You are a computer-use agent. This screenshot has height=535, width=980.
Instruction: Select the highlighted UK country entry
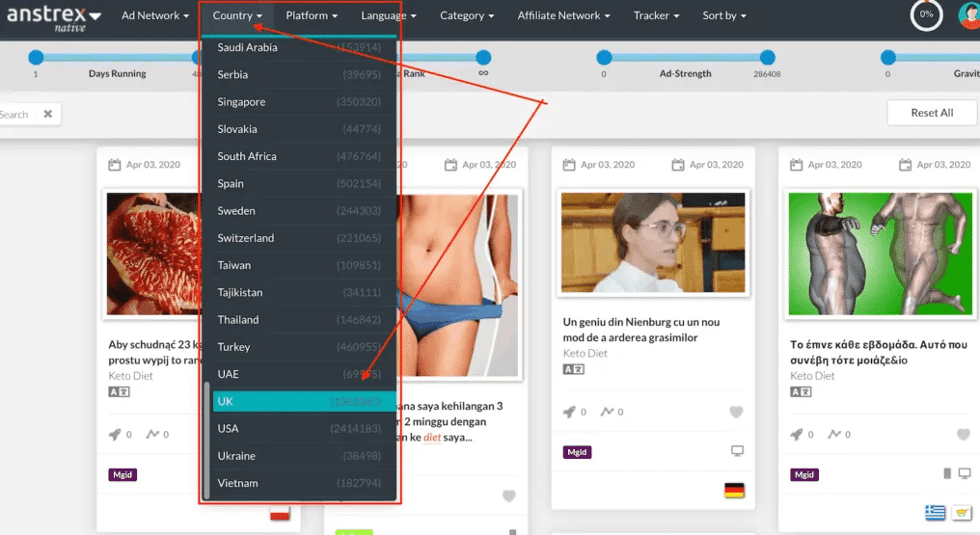point(305,401)
